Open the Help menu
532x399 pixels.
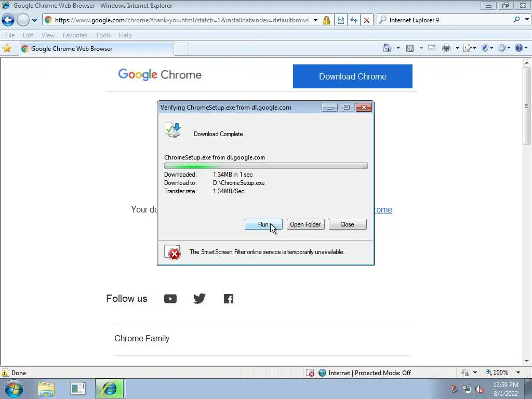point(125,35)
